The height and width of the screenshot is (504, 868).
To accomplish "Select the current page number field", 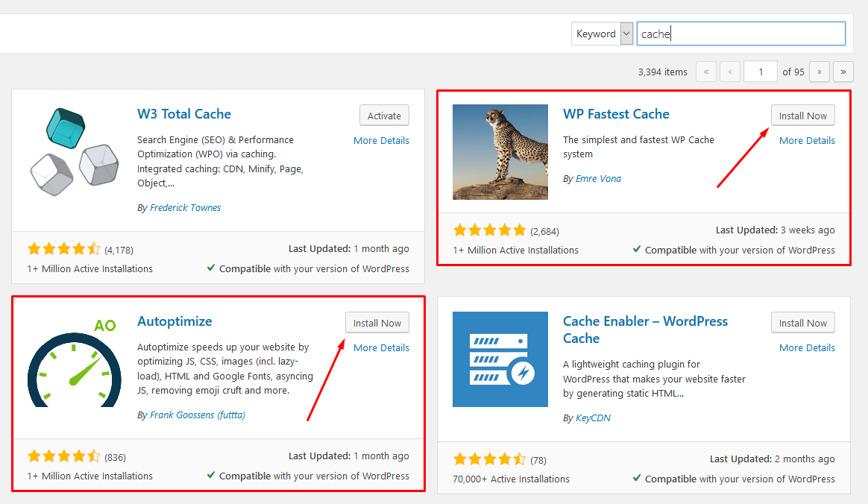I will 761,72.
